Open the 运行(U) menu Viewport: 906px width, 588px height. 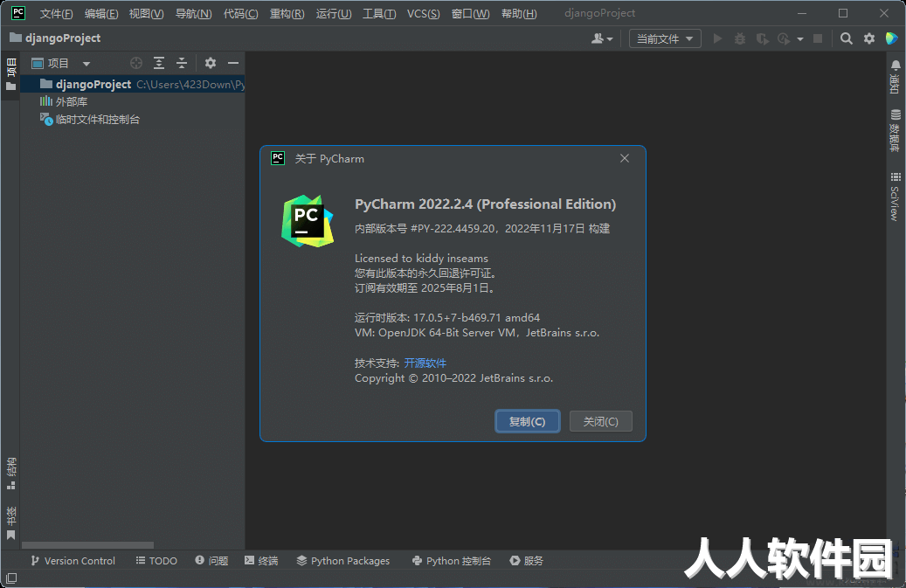tap(334, 13)
